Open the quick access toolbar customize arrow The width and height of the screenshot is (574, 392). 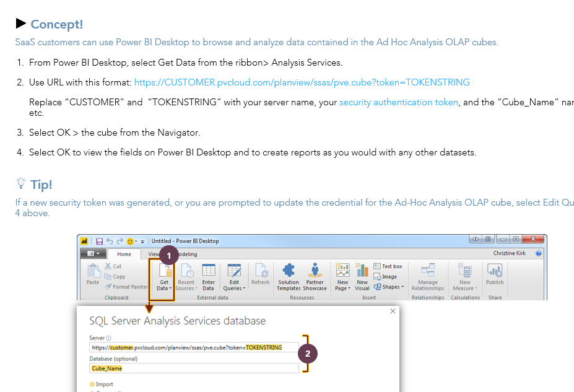[x=142, y=242]
